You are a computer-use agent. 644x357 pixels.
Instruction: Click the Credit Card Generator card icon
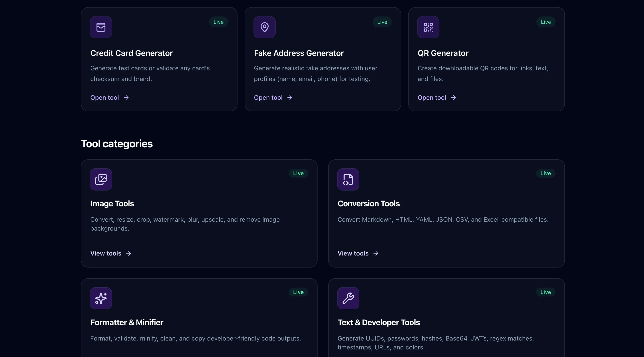[101, 27]
